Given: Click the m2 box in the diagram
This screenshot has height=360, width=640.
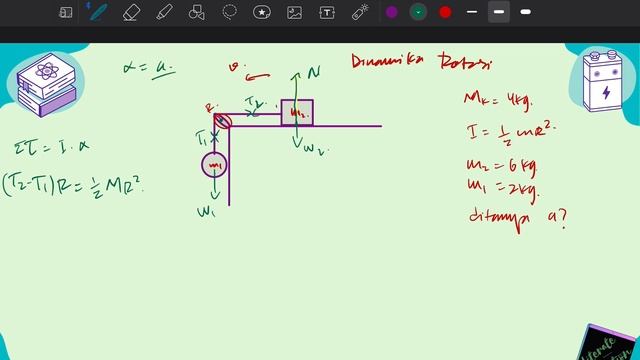Looking at the screenshot, I should pyautogui.click(x=297, y=113).
